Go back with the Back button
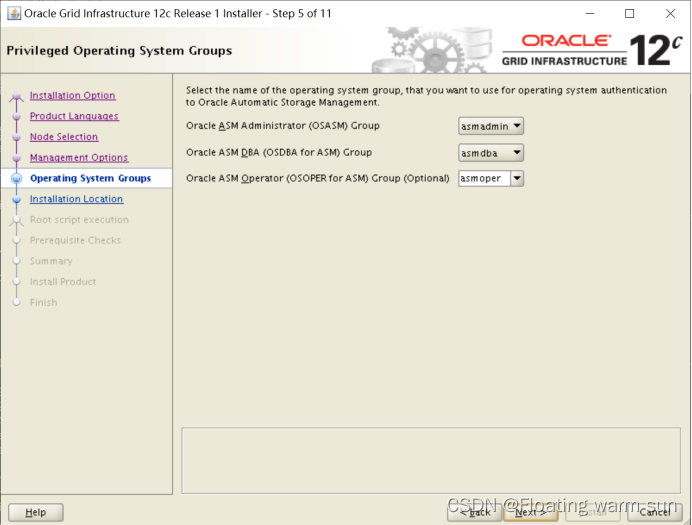The image size is (692, 525). (474, 512)
